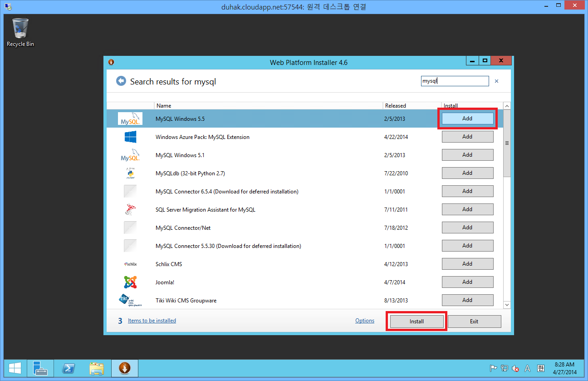Click the Install column header
This screenshot has width=588, height=381.
(472, 106)
